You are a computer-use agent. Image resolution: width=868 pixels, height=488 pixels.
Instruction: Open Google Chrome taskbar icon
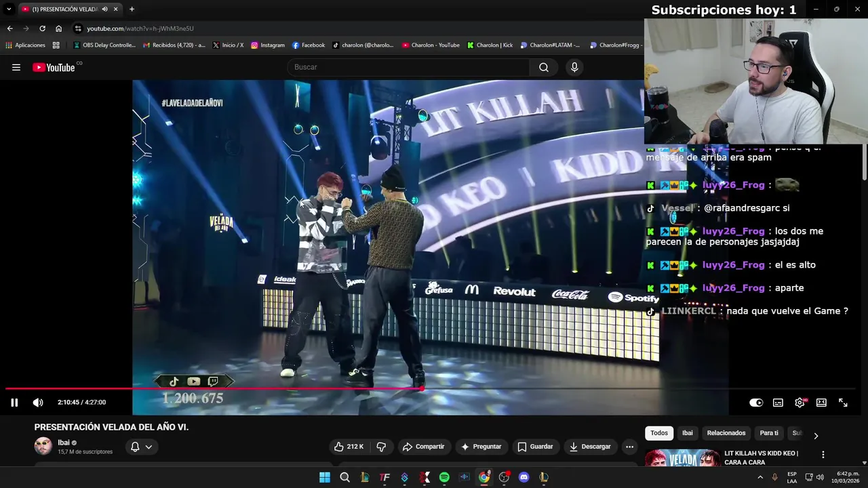point(484,477)
